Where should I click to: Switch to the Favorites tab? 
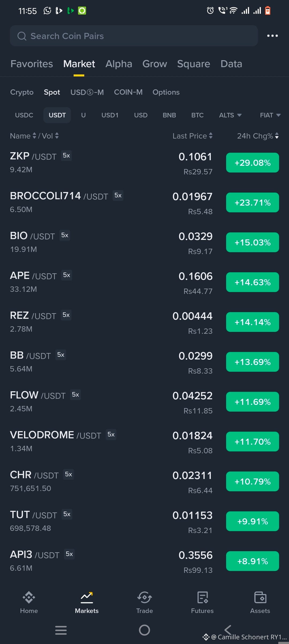pos(32,64)
